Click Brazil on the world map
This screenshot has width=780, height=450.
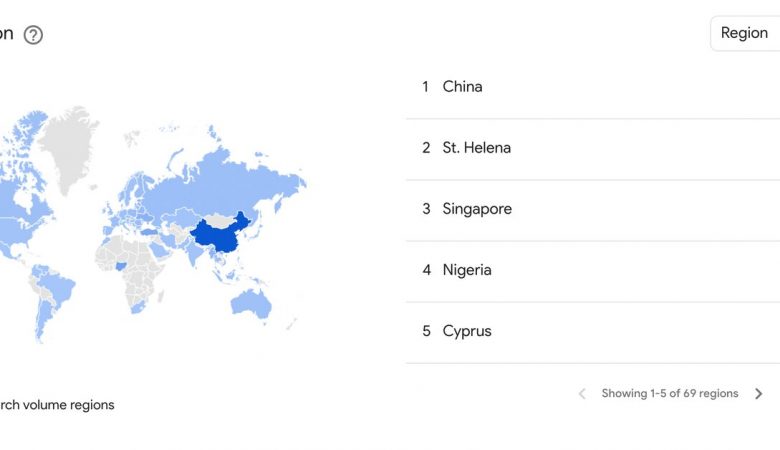point(57,289)
